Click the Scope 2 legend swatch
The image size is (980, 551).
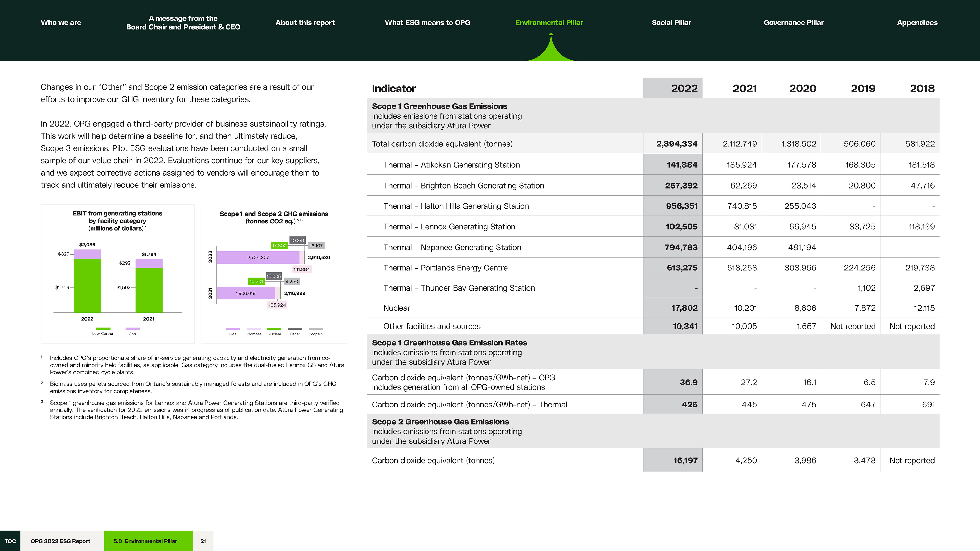click(316, 329)
